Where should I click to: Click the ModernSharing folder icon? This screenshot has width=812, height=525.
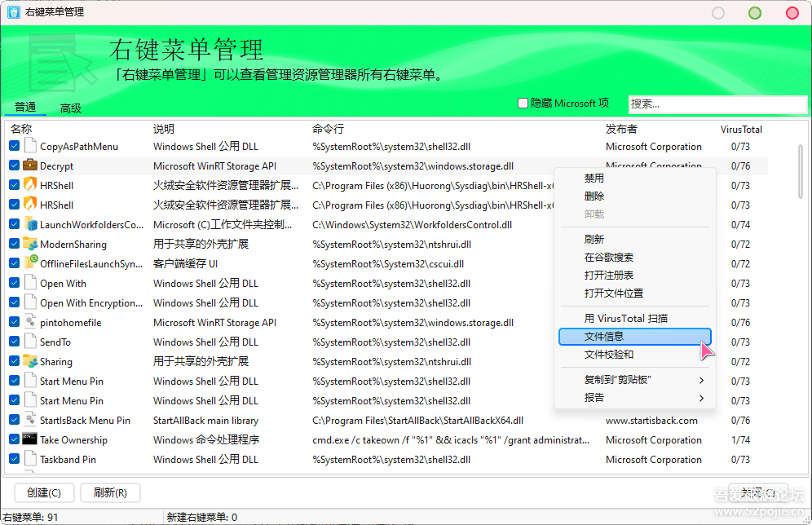click(x=30, y=244)
